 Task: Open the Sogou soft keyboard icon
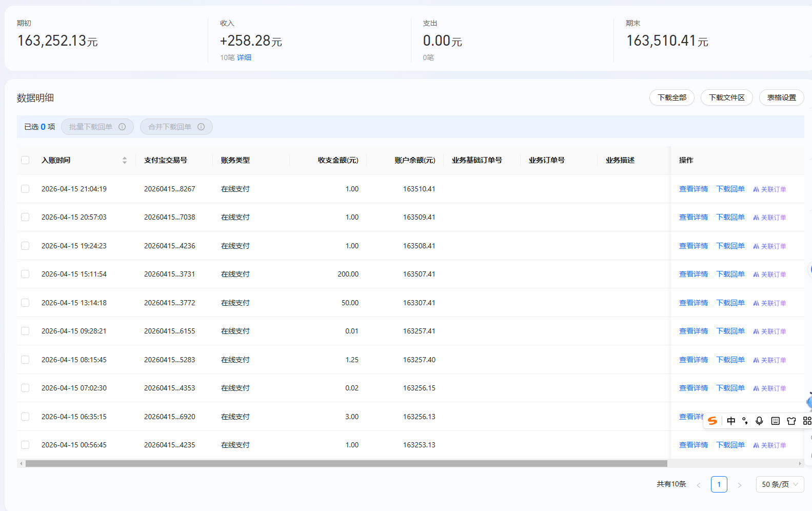(775, 421)
